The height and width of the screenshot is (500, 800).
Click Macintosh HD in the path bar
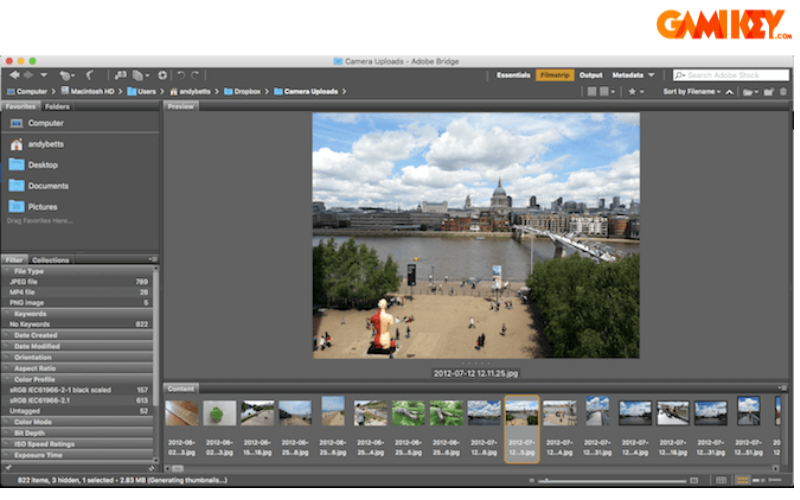(87, 91)
